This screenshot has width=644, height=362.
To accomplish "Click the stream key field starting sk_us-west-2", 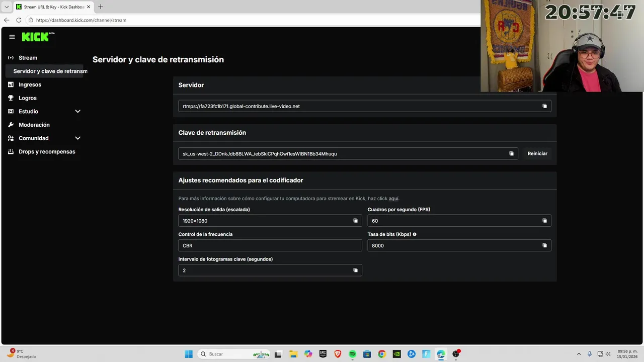I will [x=348, y=153].
